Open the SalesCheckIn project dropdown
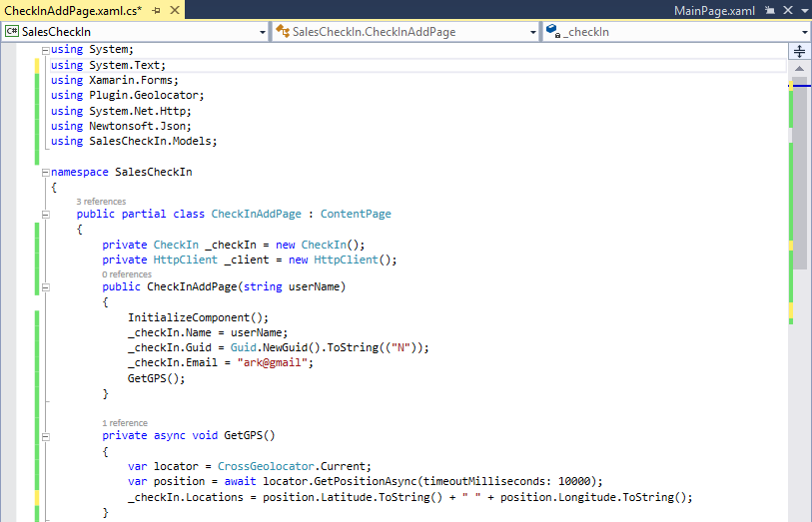 [263, 32]
